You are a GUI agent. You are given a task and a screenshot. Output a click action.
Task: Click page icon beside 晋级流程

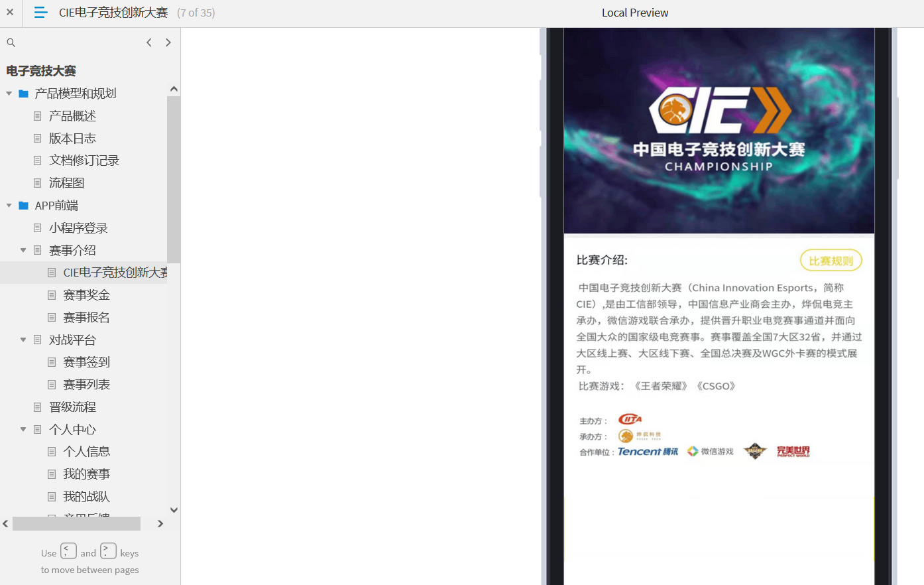coord(38,407)
